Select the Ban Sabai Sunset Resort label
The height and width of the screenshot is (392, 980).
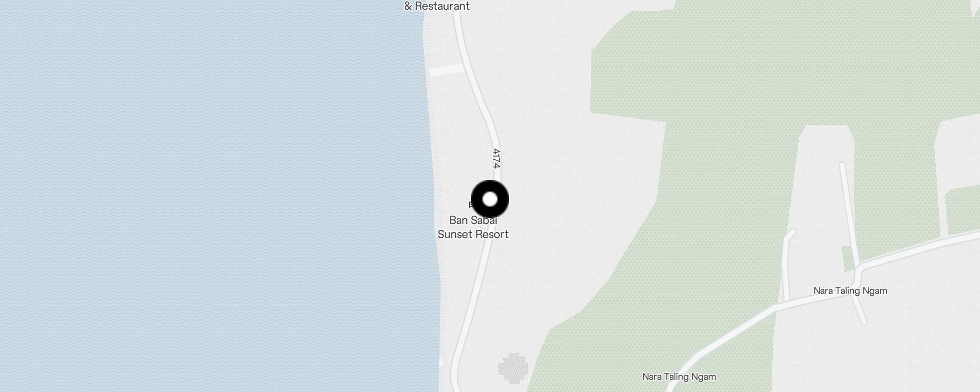point(473,227)
